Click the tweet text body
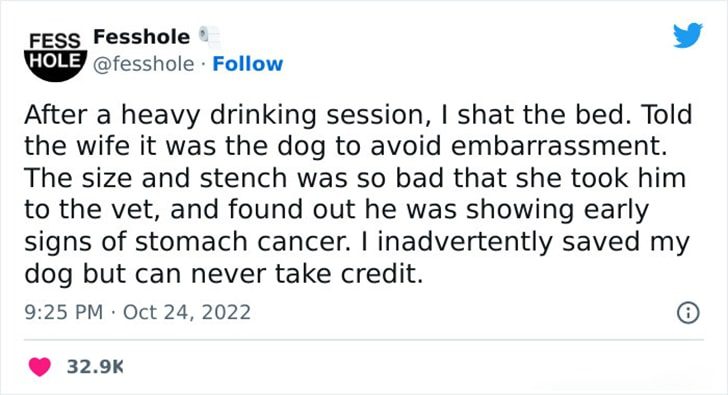 tap(358, 194)
